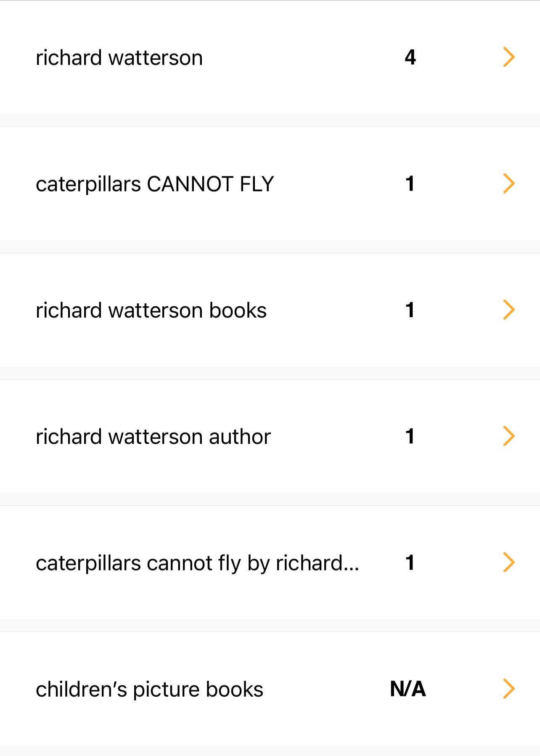Screen dimensions: 540x756
Task: Click rank value for 'richard watterson books'
Action: 410,310
